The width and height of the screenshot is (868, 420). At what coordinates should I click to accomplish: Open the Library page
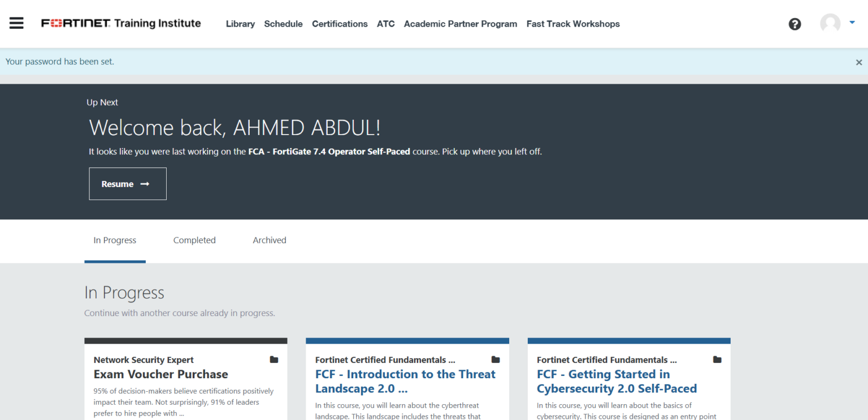click(x=240, y=24)
